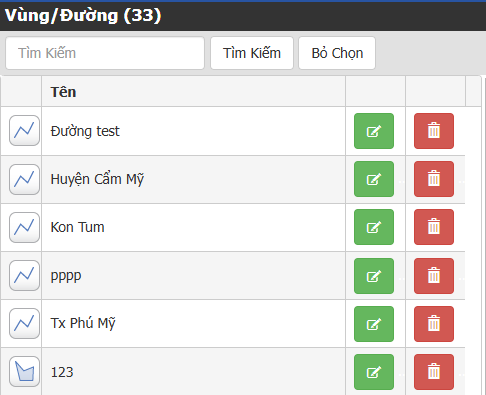Delete the Đường test entry
The height and width of the screenshot is (395, 486).
tap(434, 131)
